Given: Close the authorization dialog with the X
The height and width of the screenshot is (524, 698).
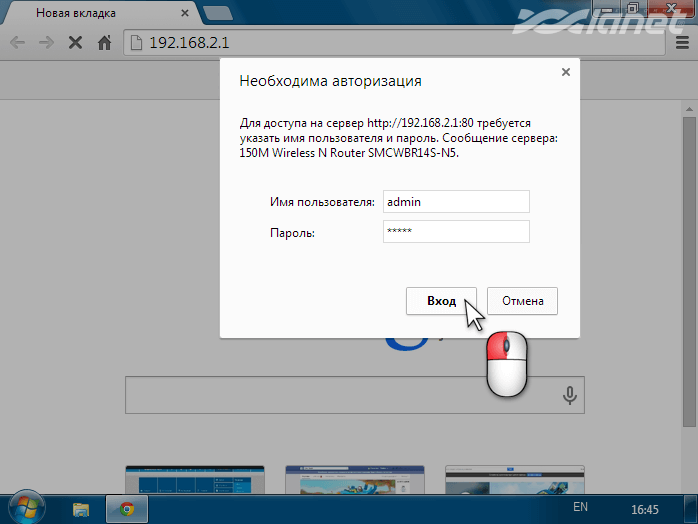Looking at the screenshot, I should click(566, 72).
